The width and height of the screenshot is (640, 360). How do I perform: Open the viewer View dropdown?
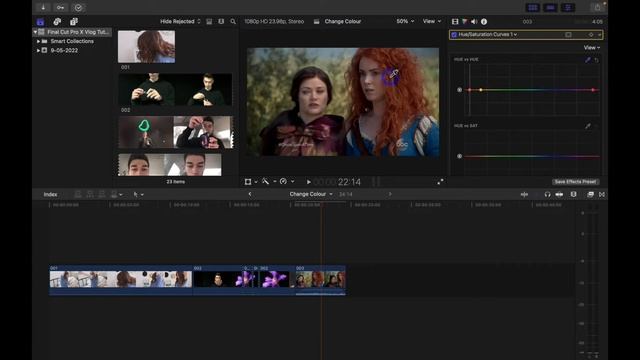coord(432,21)
